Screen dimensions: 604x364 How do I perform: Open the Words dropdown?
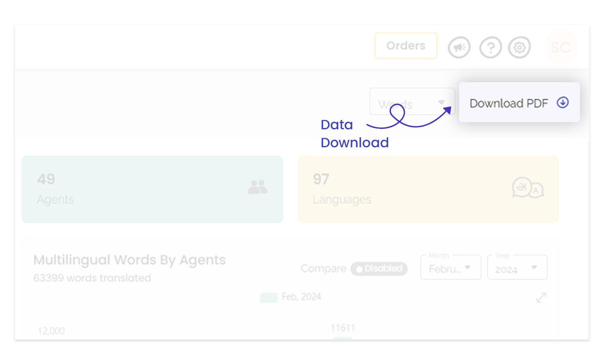pos(412,102)
